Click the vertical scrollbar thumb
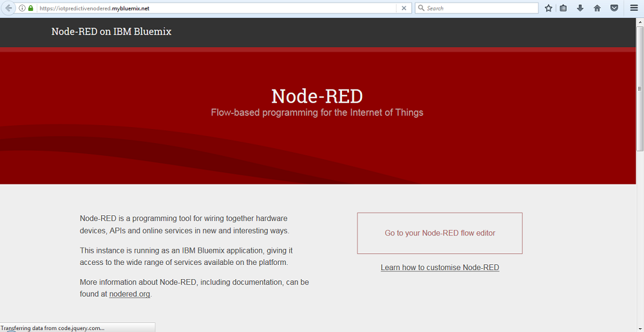The image size is (644, 332). point(640,89)
